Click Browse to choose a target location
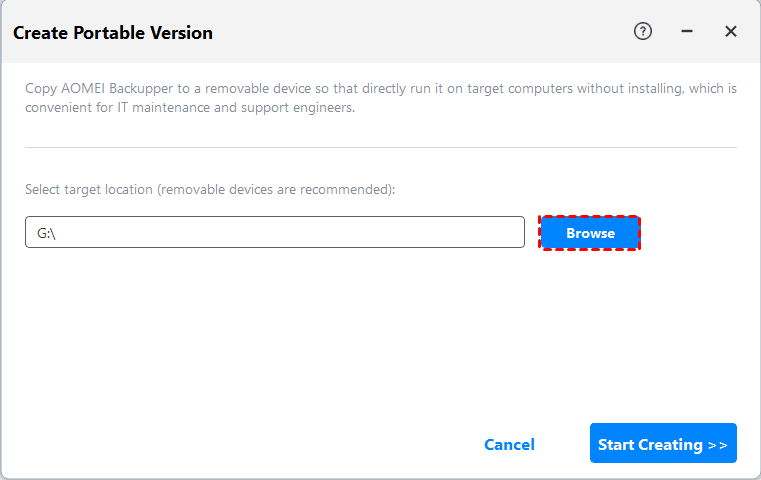Screen dimensions: 761x480 590,233
